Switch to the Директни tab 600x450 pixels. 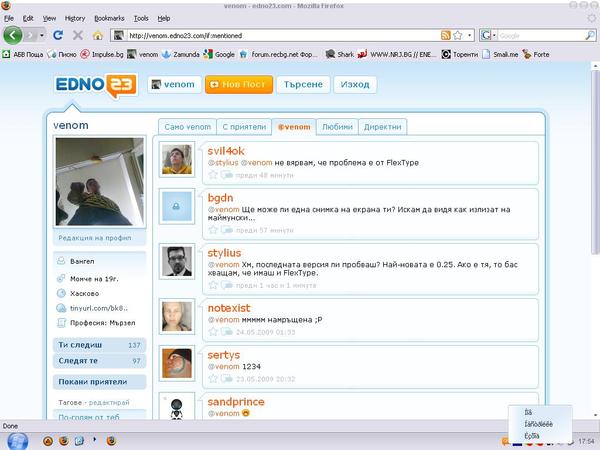pos(383,127)
